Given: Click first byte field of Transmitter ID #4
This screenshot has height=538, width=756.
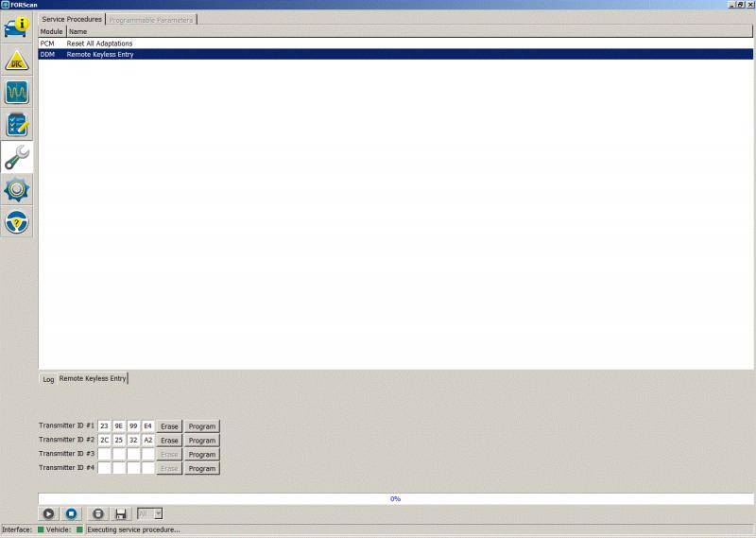Looking at the screenshot, I should click(104, 468).
